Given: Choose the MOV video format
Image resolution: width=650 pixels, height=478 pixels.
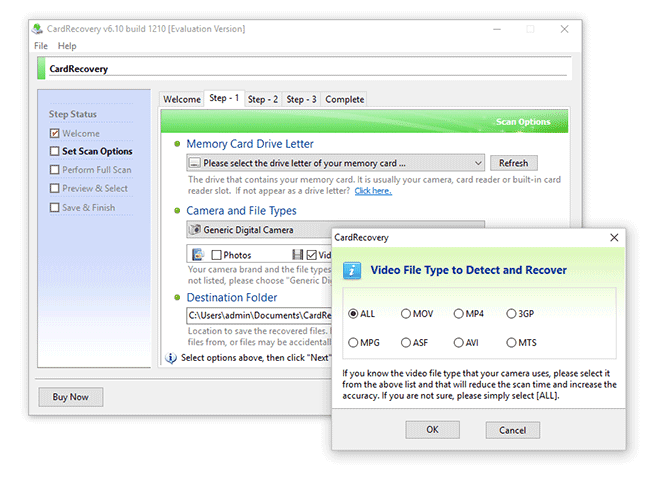Looking at the screenshot, I should point(417,313).
